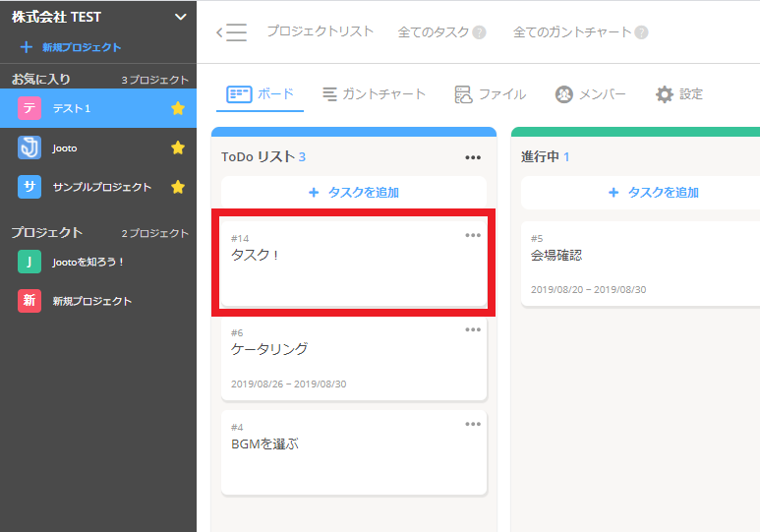Viewport: 760px width, 532px height.
Task: Open the Jootoを知ろう! project icon
Action: pyautogui.click(x=29, y=262)
